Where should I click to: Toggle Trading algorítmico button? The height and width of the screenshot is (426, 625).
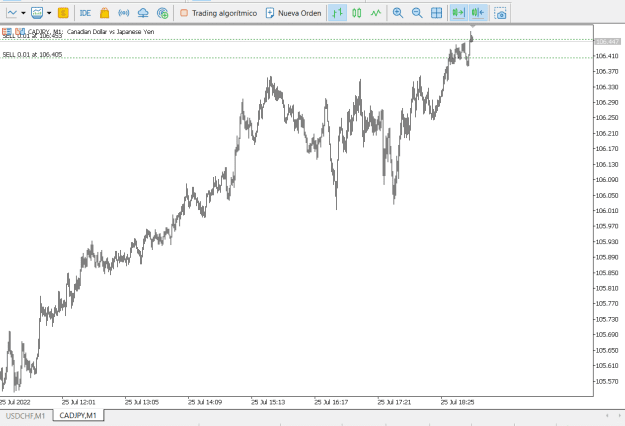(218, 13)
